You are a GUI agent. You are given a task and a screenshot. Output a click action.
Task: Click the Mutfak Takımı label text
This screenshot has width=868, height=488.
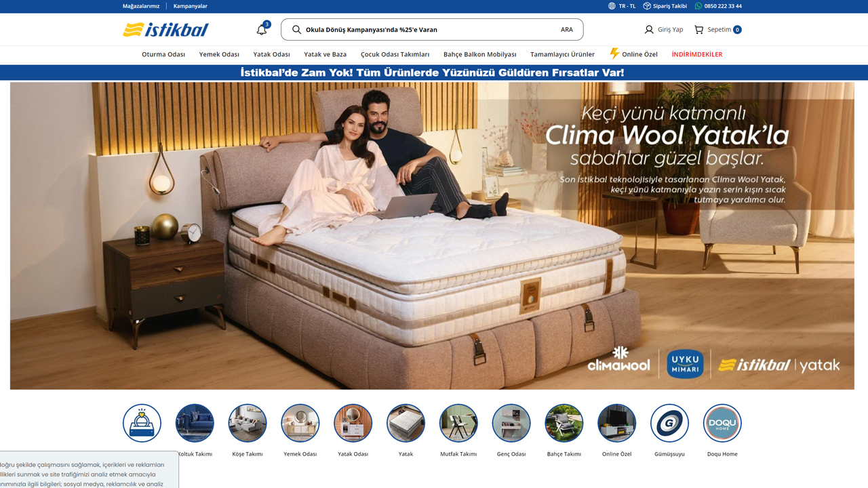458,454
